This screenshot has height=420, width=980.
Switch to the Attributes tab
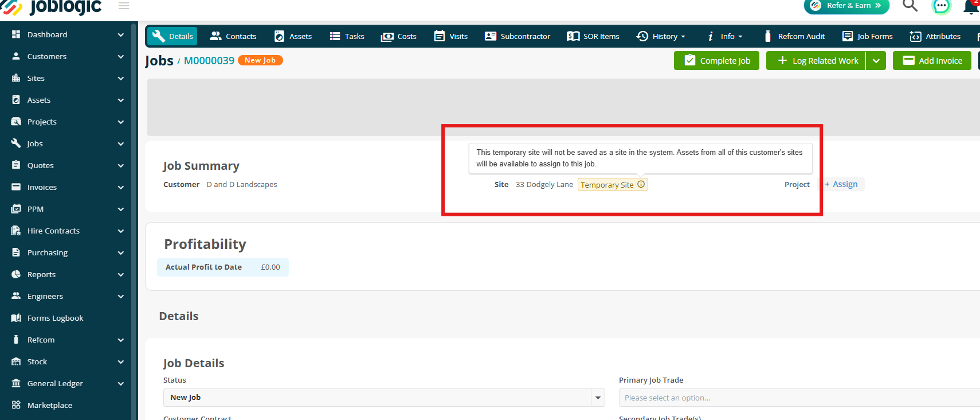(935, 36)
